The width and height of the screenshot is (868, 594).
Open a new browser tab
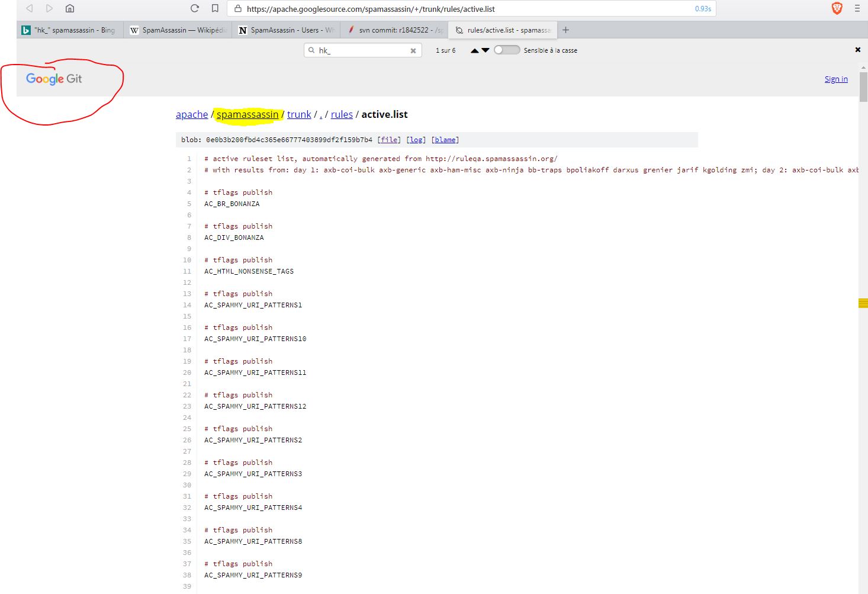(x=565, y=30)
